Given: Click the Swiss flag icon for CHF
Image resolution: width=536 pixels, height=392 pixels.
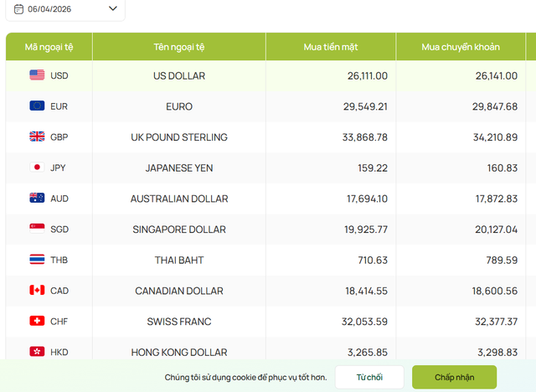Looking at the screenshot, I should pyautogui.click(x=37, y=321).
